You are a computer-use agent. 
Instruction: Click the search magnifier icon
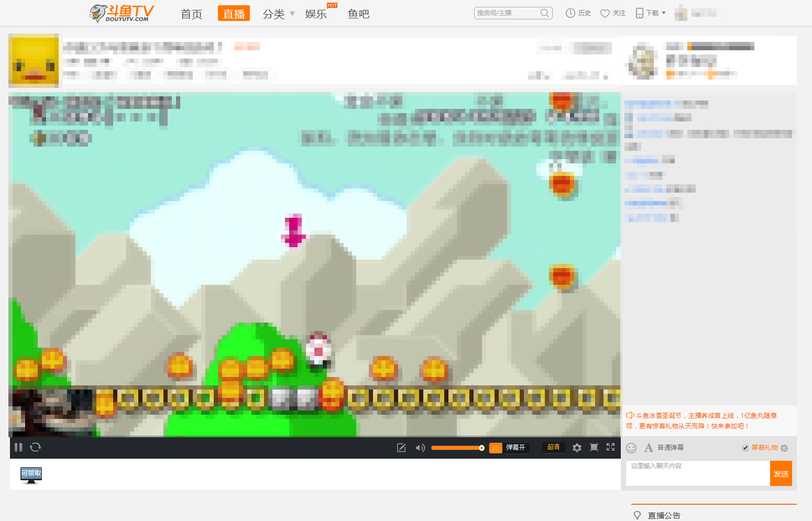click(545, 13)
